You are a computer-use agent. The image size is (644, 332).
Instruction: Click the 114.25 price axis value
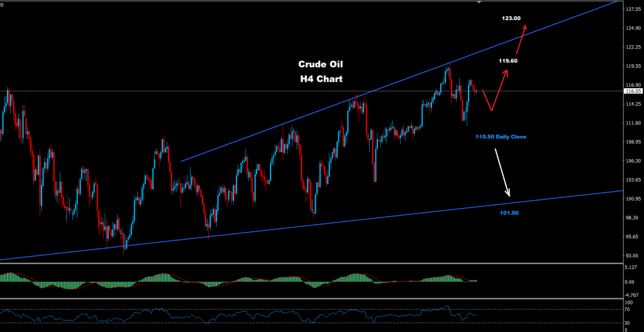tap(633, 104)
